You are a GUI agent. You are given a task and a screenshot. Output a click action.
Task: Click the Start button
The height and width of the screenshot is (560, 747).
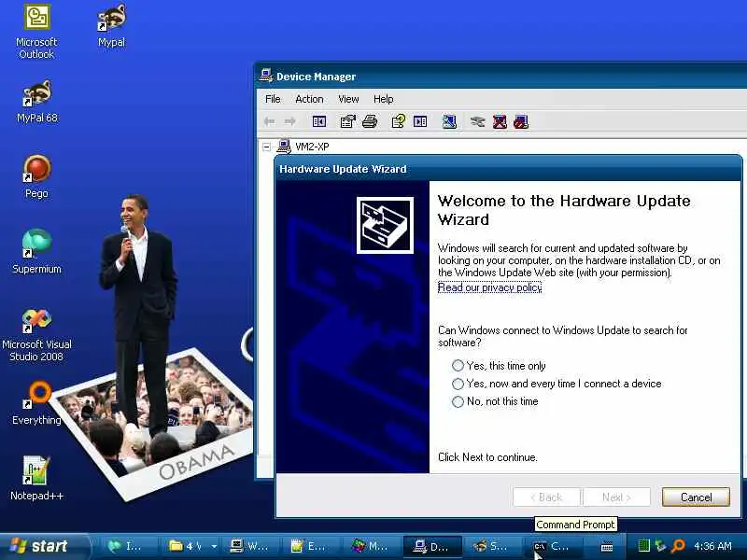(43, 546)
